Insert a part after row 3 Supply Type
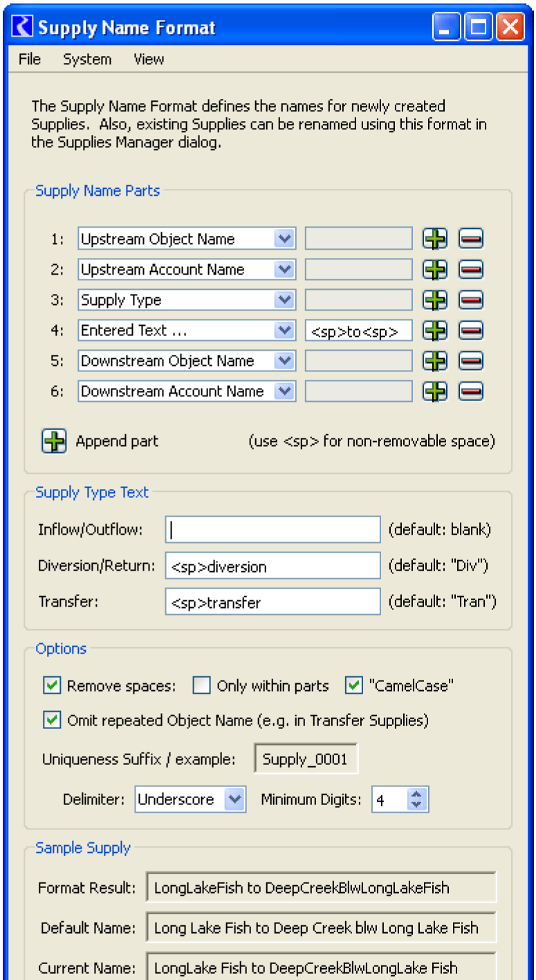The image size is (536, 980). (435, 299)
